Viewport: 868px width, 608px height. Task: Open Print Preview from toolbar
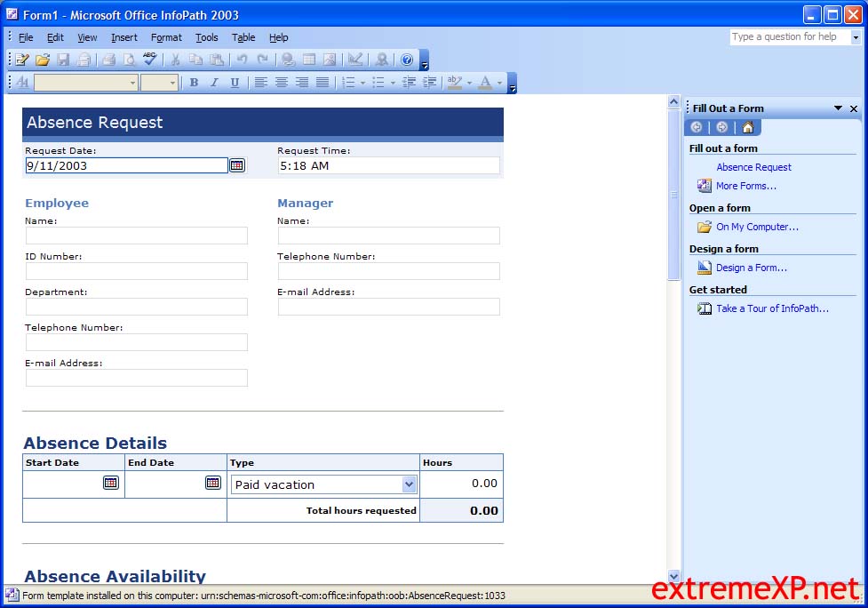tap(129, 60)
